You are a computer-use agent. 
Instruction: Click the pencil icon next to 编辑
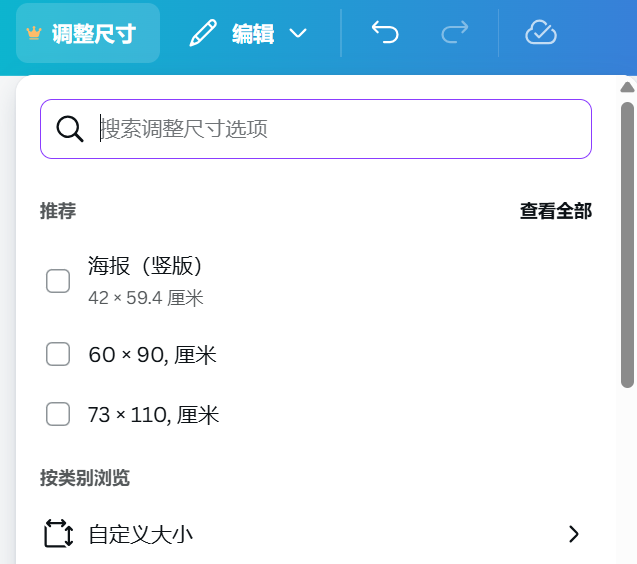(202, 34)
